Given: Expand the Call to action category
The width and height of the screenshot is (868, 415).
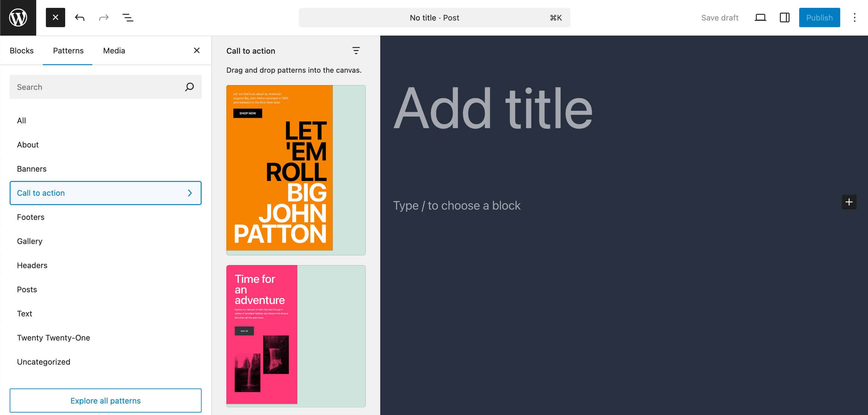Looking at the screenshot, I should tap(105, 193).
